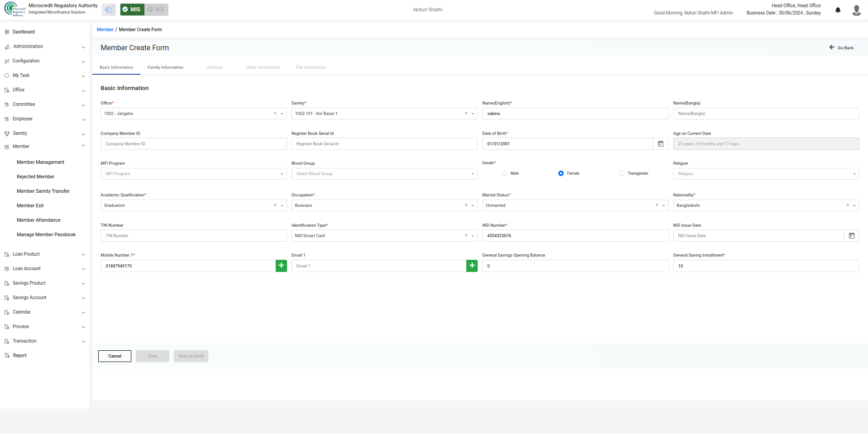This screenshot has height=434, width=868.
Task: Switch to Family Information tab
Action: pyautogui.click(x=165, y=67)
